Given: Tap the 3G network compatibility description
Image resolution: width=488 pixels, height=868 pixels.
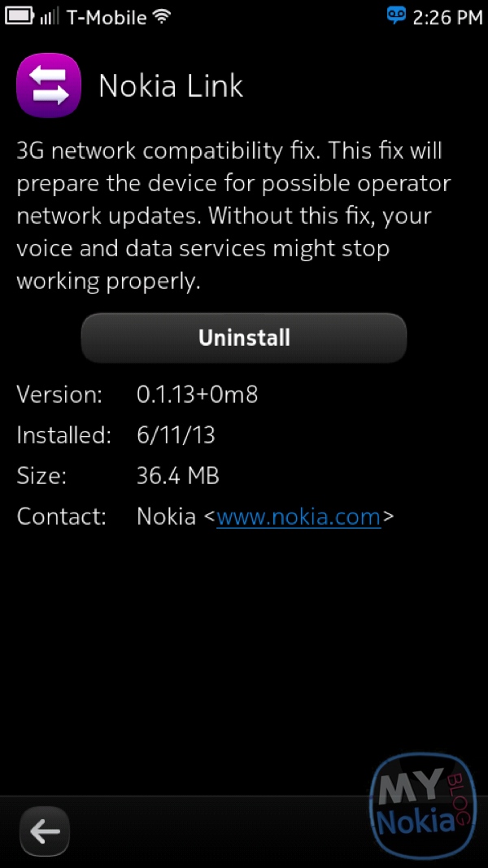Looking at the screenshot, I should click(x=232, y=216).
